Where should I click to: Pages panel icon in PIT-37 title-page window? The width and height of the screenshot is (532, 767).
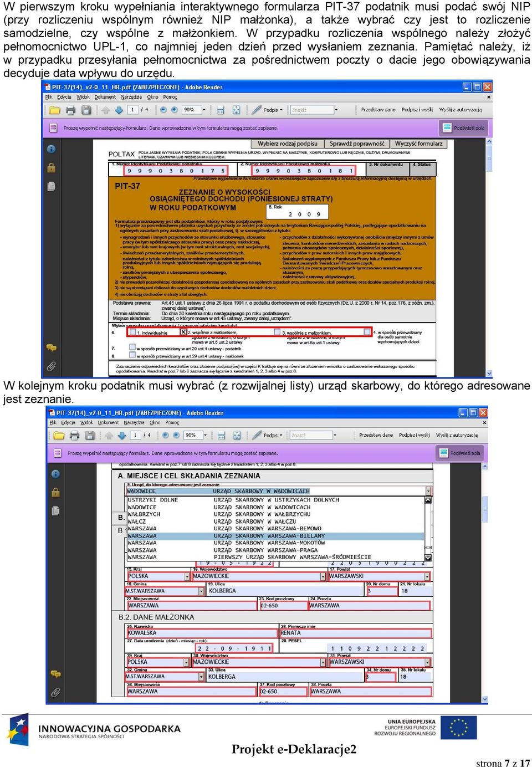pos(51,186)
